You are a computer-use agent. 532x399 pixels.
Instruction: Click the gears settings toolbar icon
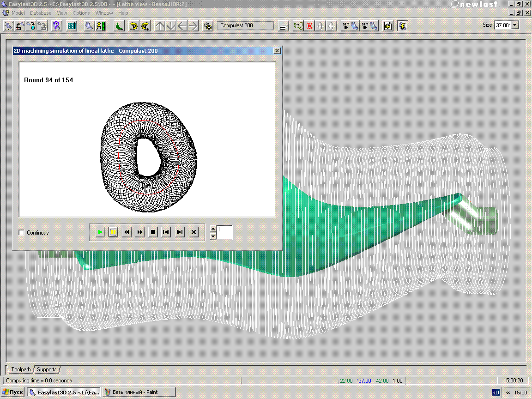pos(208,26)
